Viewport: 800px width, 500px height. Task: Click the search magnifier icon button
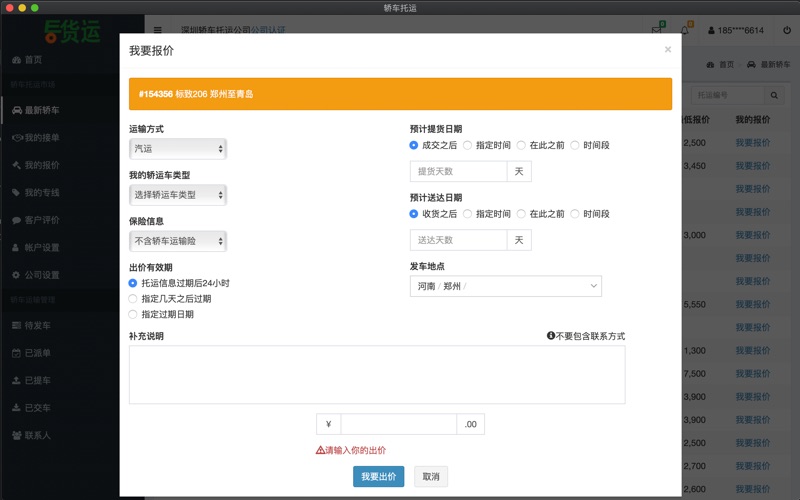click(x=774, y=95)
